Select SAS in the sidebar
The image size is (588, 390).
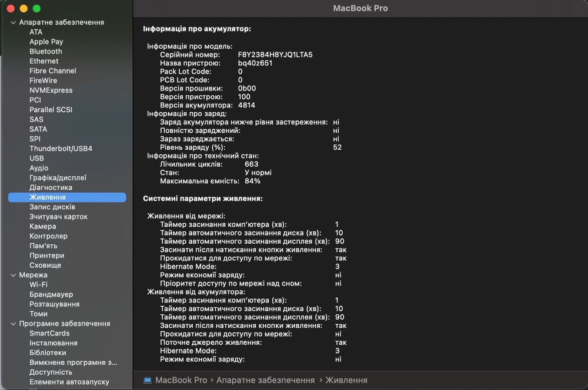[36, 120]
